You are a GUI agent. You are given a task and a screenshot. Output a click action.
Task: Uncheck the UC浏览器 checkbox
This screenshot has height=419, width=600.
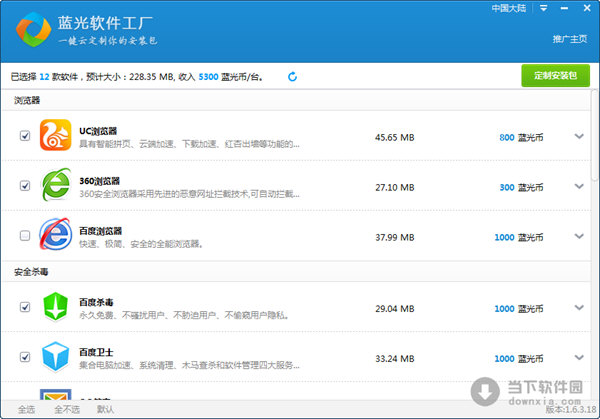point(25,135)
